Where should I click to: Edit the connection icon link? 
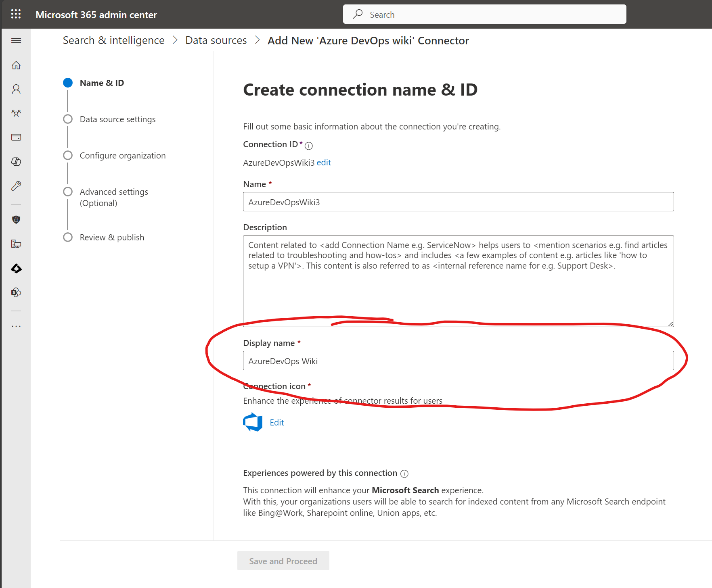(x=277, y=423)
